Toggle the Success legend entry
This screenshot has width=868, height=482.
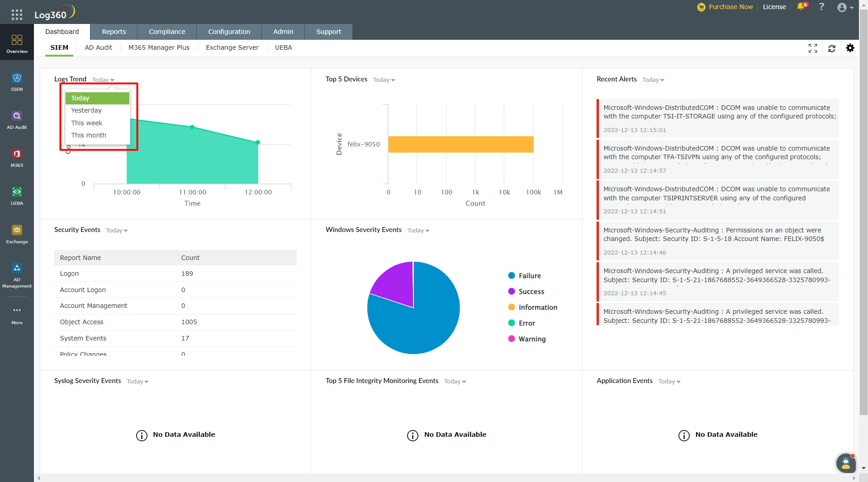pyautogui.click(x=526, y=292)
